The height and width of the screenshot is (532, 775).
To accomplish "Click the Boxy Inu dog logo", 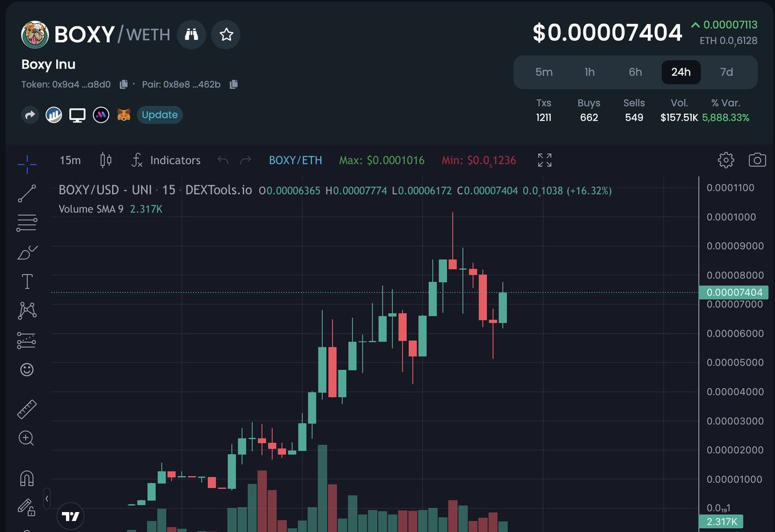I will click(35, 34).
